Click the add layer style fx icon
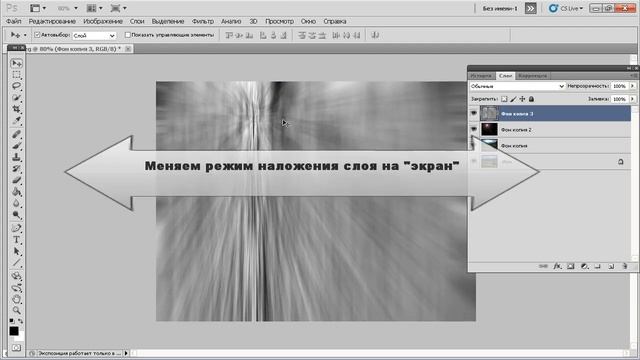640x360 pixels. 557,266
